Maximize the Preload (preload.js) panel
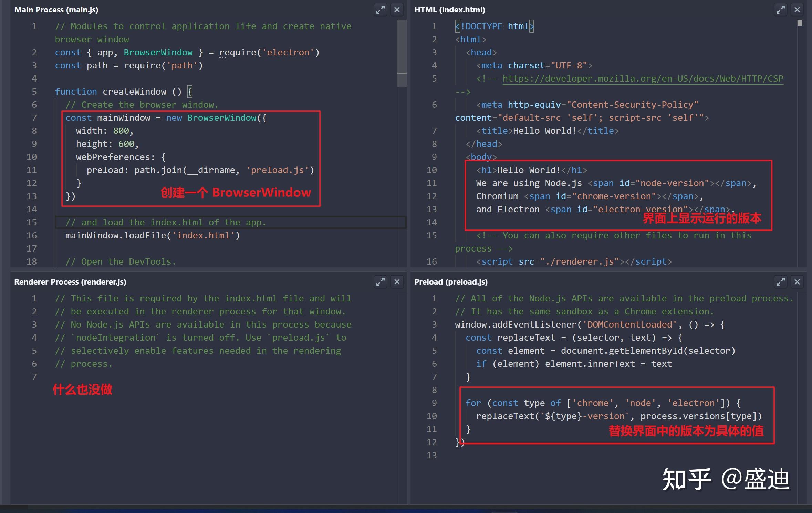The width and height of the screenshot is (812, 513). tap(780, 282)
